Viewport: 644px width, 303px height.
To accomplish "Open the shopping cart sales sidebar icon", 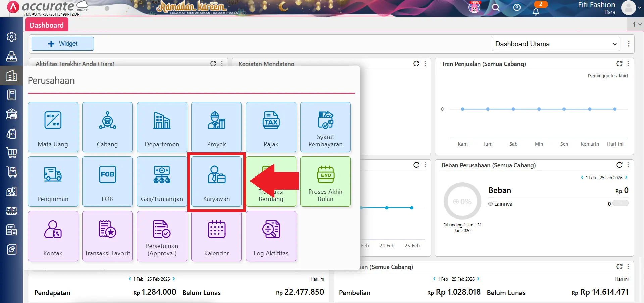I will [x=12, y=153].
